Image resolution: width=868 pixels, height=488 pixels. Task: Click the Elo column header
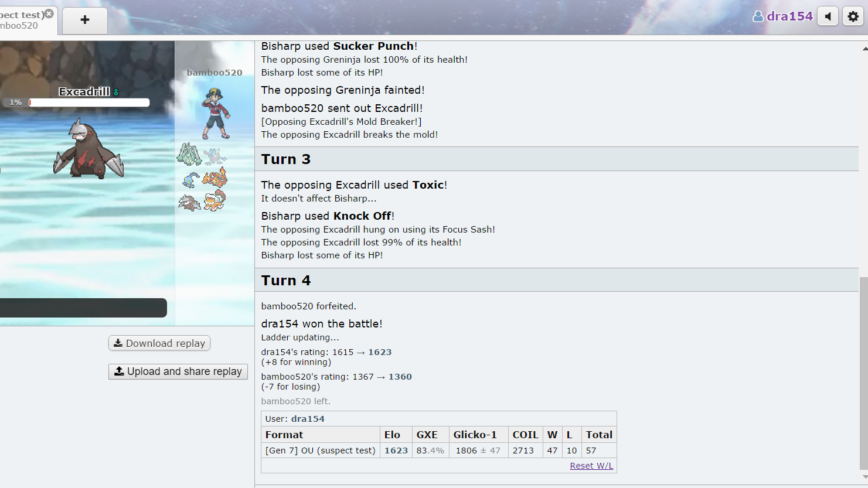(396, 435)
